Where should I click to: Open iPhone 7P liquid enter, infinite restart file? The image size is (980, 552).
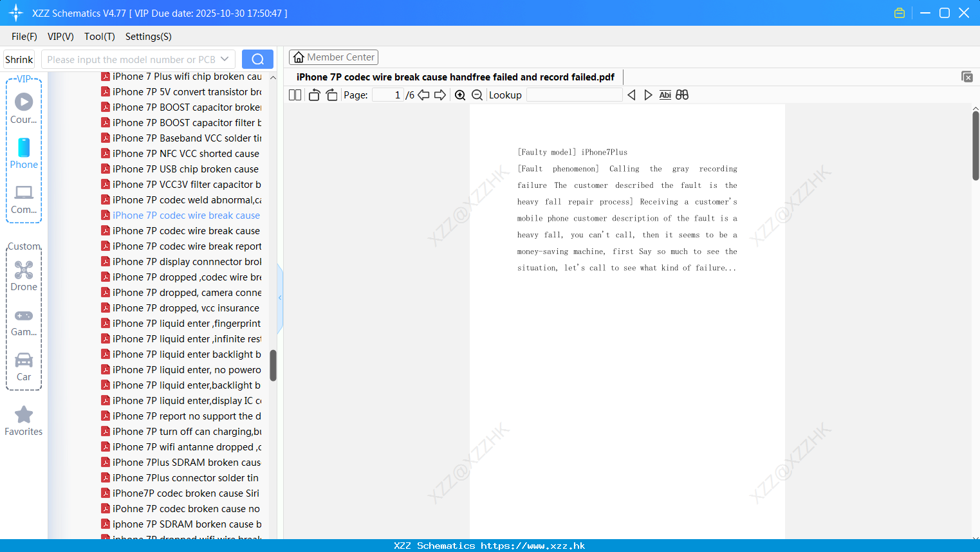(181, 339)
